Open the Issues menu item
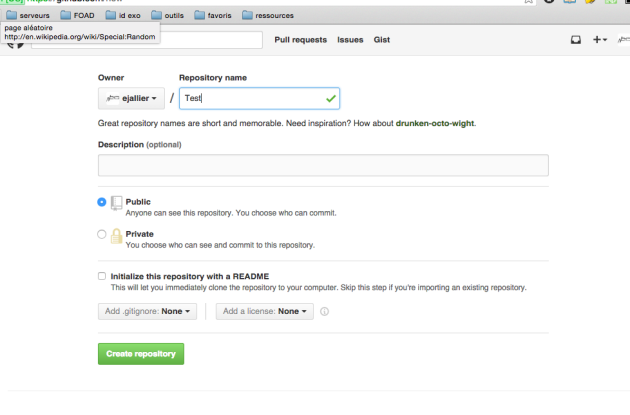The image size is (630, 415). 350,40
